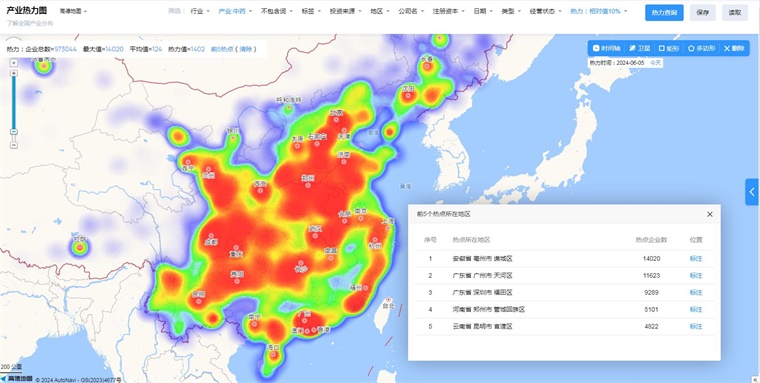
Task: Switch to 卫星 satellite view
Action: (x=639, y=48)
